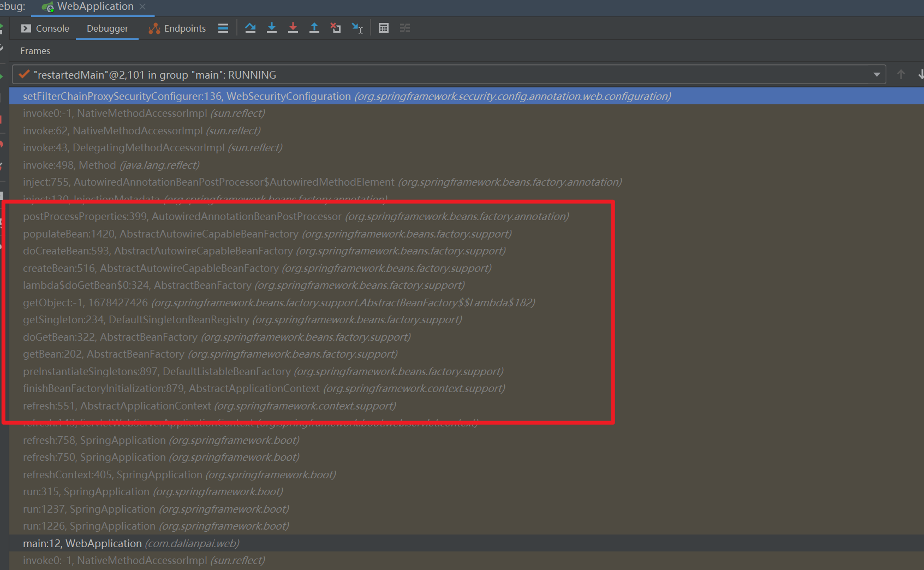Select populateBean:1420 frame

tap(466, 234)
